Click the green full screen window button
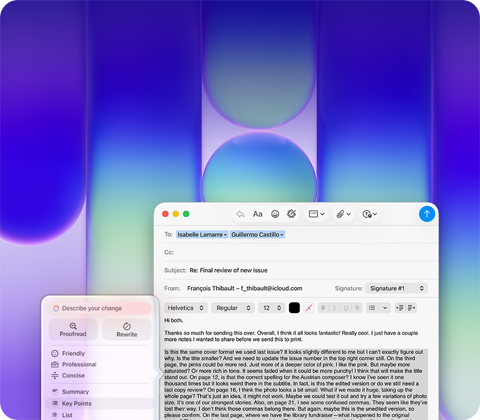The height and width of the screenshot is (420, 480). coord(186,214)
